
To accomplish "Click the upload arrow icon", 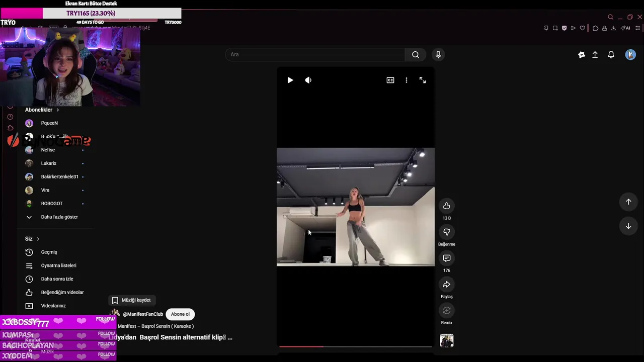I will (x=595, y=55).
